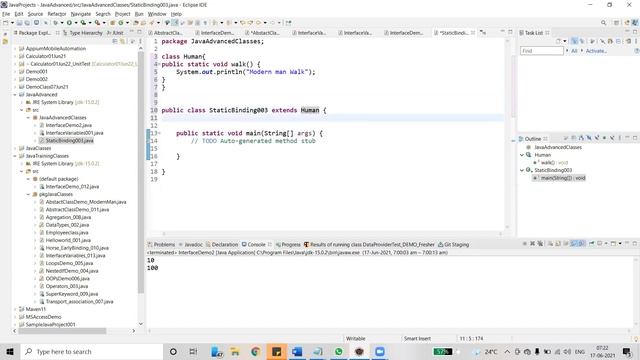
Task: Select Horse_EarlyBinding_010.java in the tree
Action: (x=77, y=248)
